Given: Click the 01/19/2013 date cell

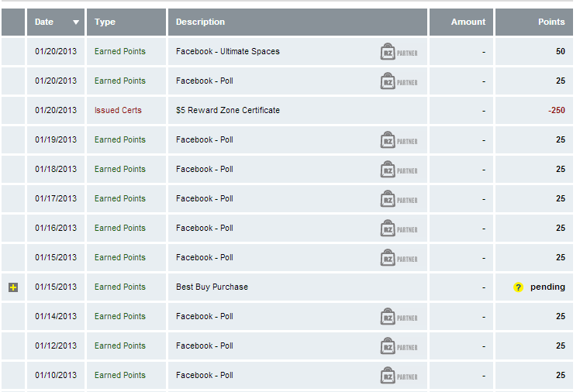Looking at the screenshot, I should point(56,139).
